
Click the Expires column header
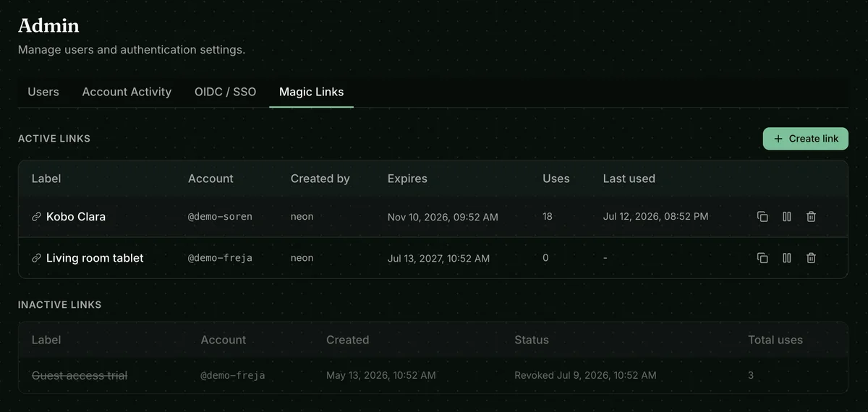(x=407, y=179)
